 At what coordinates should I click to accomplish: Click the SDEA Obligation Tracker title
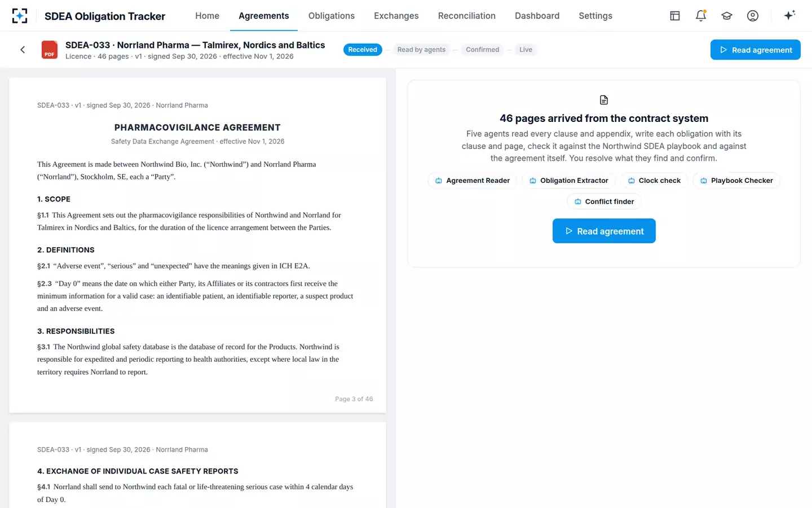[x=105, y=16]
